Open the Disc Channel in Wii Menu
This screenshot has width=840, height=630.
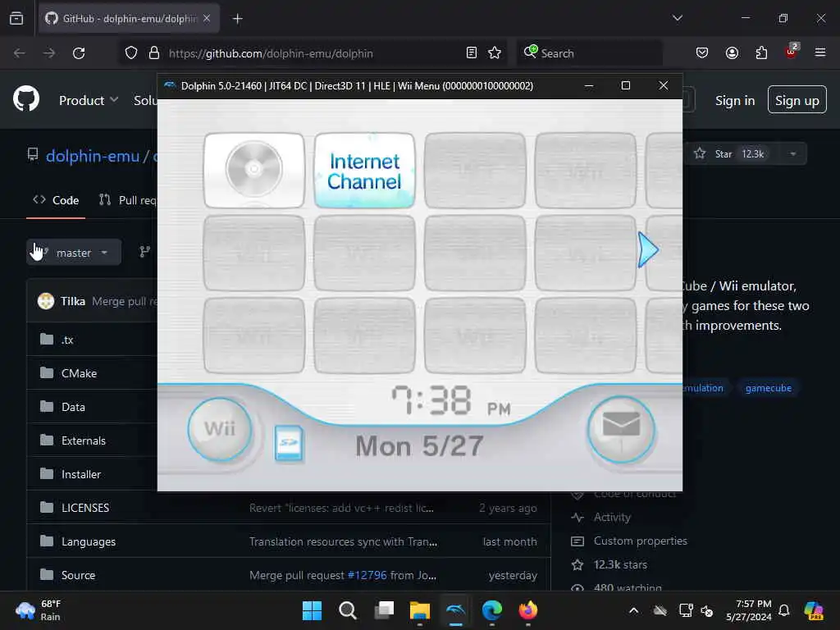tap(254, 170)
